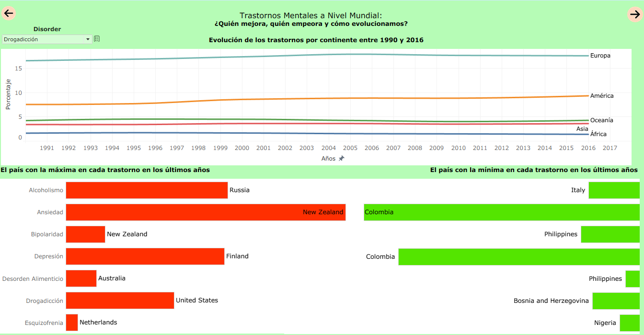Screen dimensions: 644x335
Task: Click the green Bosnia and Herzegovina bar
Action: [x=616, y=301]
